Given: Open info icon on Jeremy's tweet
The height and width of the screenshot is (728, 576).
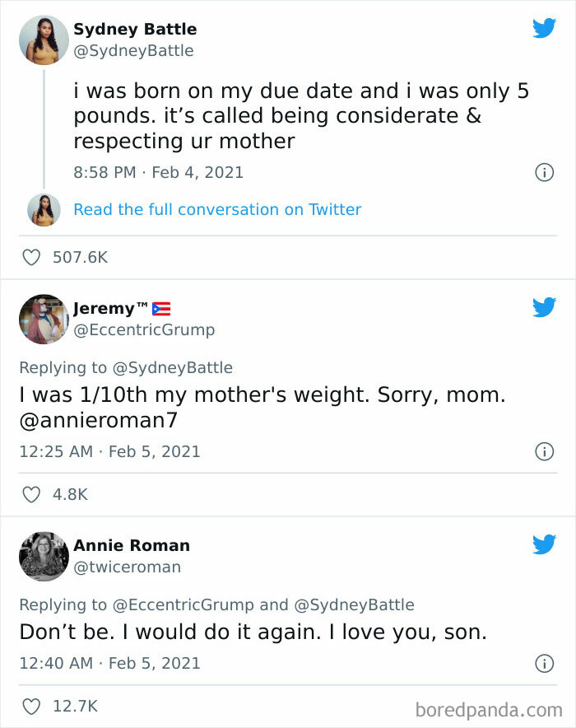Looking at the screenshot, I should point(543,451).
